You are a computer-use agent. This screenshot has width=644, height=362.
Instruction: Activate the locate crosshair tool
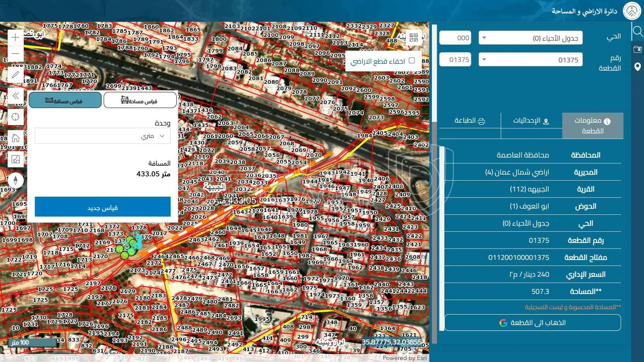[x=15, y=117]
